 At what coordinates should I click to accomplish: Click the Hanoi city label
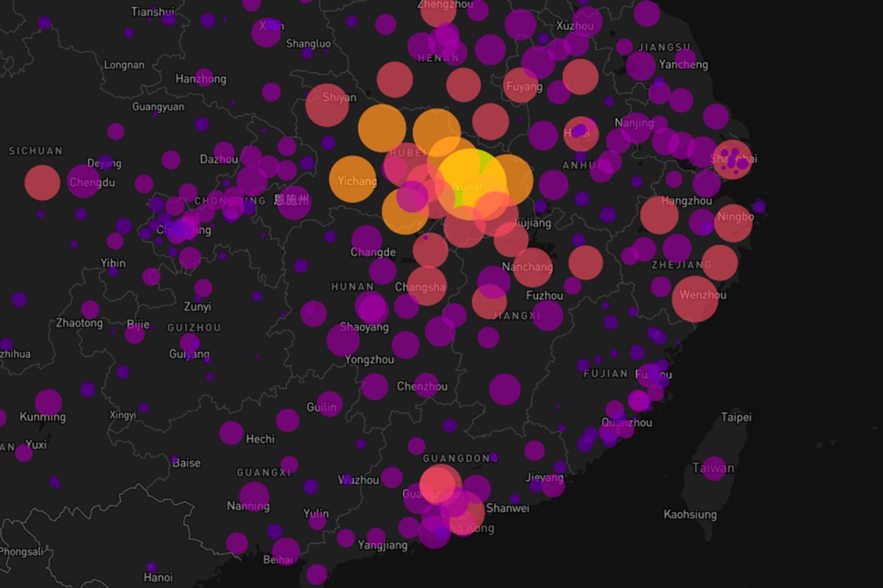(158, 577)
